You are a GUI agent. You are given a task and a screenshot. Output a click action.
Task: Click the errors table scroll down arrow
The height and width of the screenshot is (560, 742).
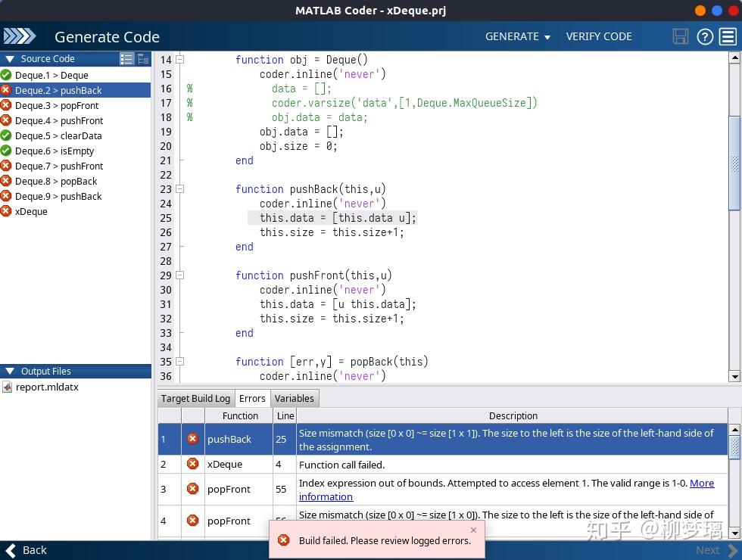tap(734, 533)
